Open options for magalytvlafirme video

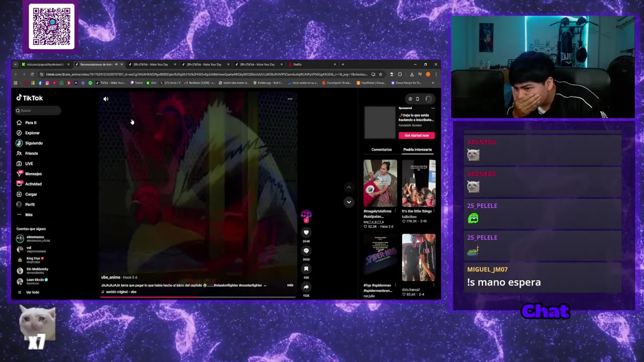click(396, 211)
